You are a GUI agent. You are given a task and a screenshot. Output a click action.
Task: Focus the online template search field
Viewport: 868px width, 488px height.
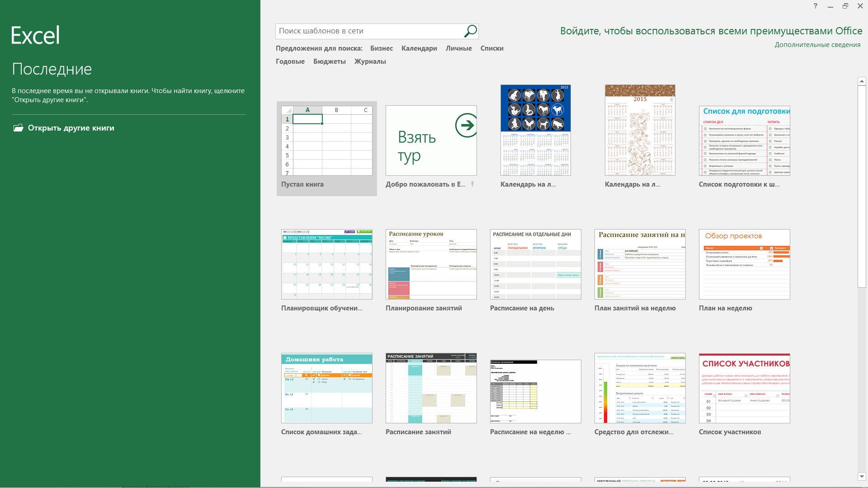coord(369,31)
